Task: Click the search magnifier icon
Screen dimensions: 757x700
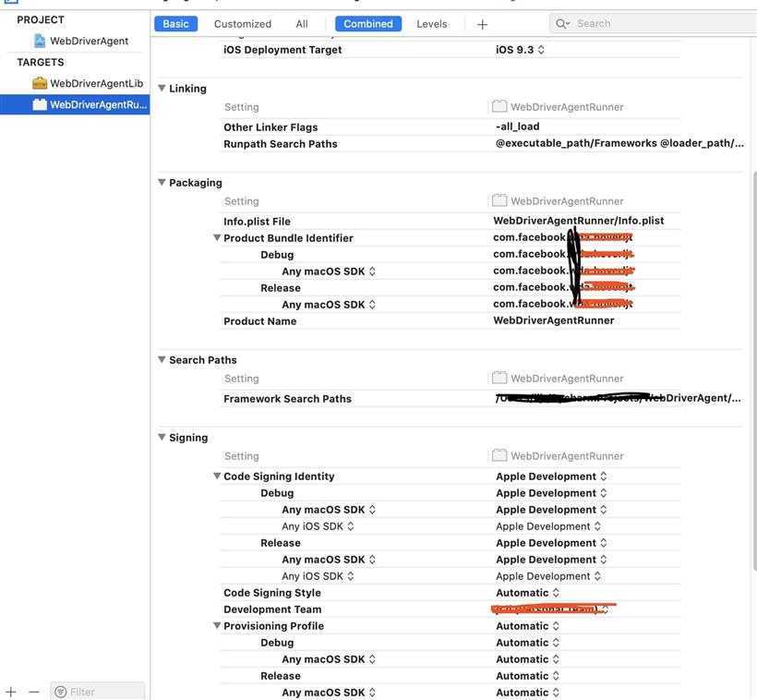Action: 561,24
